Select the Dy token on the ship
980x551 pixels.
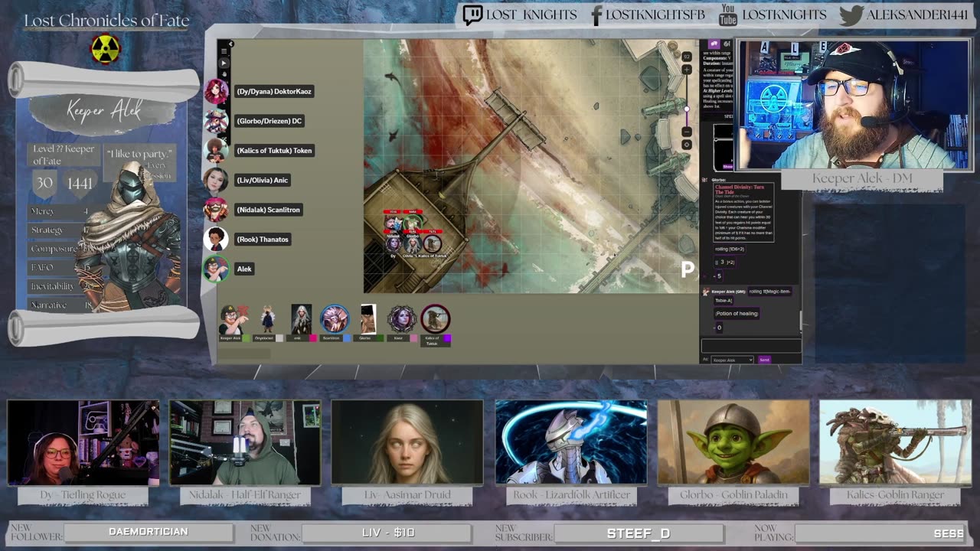[x=394, y=244]
